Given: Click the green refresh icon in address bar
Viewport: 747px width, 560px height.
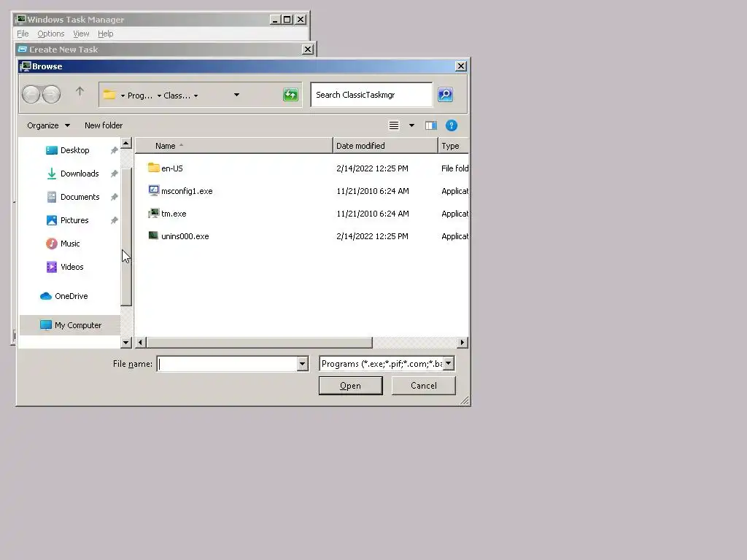Looking at the screenshot, I should 290,95.
